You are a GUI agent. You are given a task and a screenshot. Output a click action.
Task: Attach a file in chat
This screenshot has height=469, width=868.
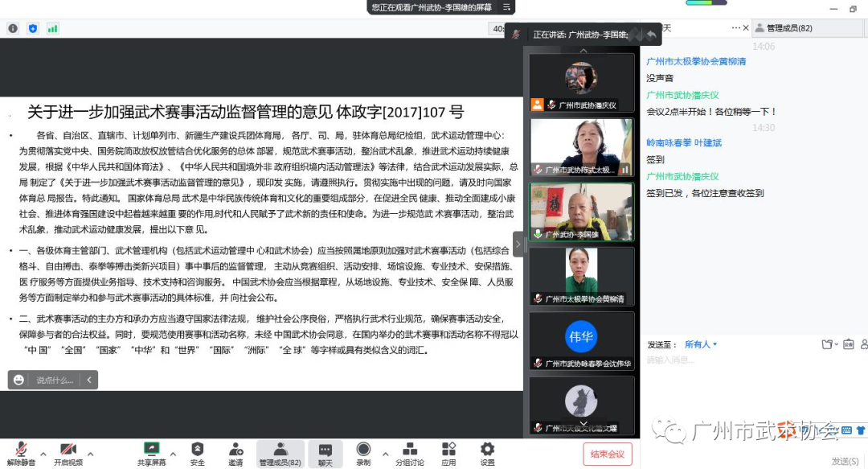click(828, 344)
